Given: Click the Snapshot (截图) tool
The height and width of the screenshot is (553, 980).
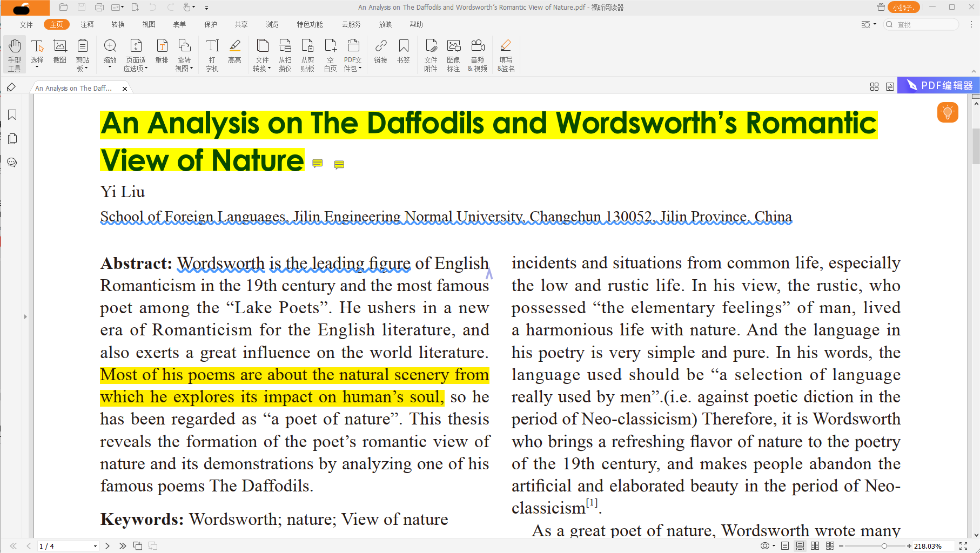Looking at the screenshot, I should tap(60, 52).
